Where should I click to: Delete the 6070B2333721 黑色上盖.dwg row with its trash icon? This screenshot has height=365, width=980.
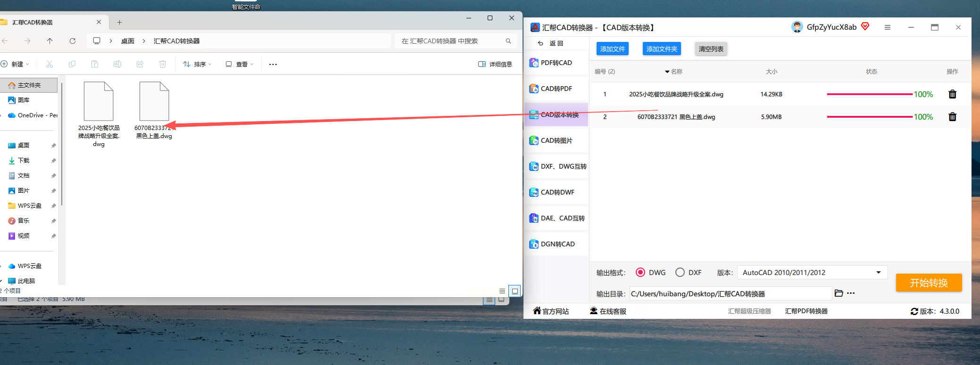tap(952, 117)
